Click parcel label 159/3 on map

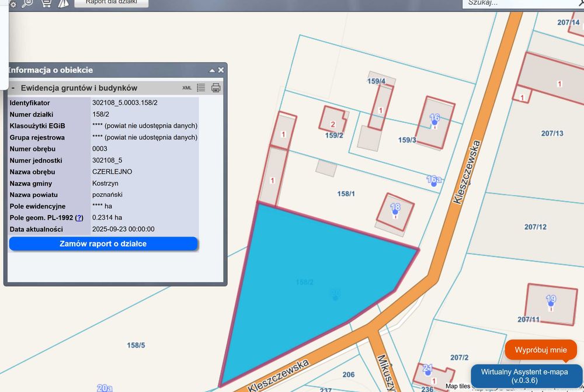point(407,140)
